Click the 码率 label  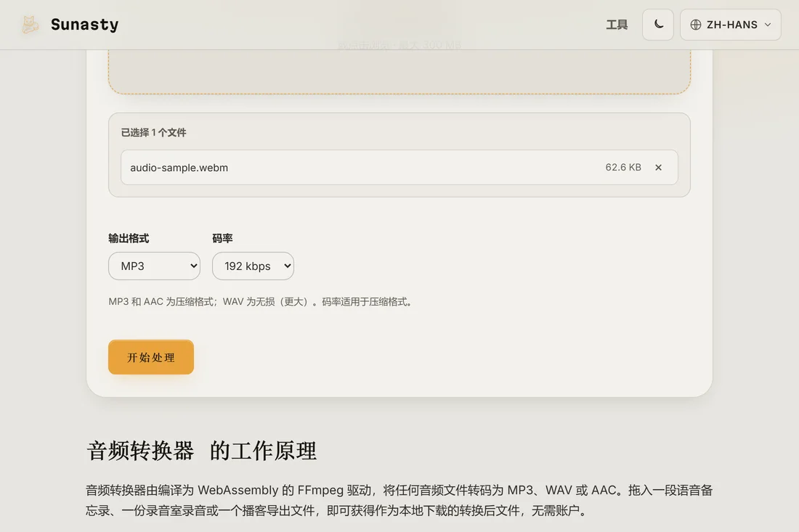tap(222, 238)
